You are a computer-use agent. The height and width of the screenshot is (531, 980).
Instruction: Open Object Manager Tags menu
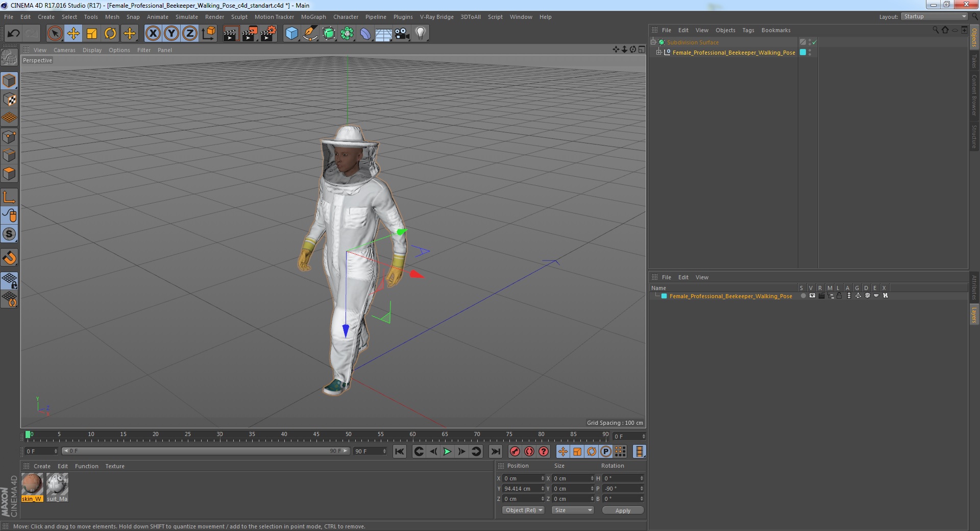(748, 30)
